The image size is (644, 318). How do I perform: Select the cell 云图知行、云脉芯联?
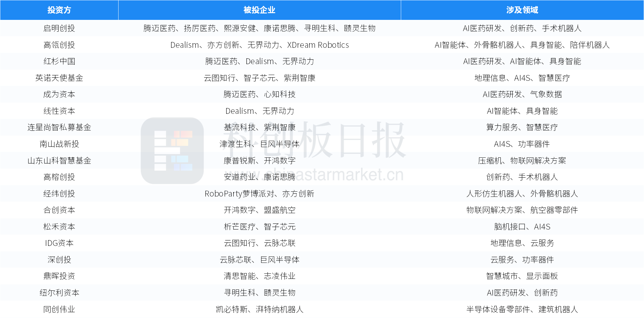pyautogui.click(x=260, y=243)
